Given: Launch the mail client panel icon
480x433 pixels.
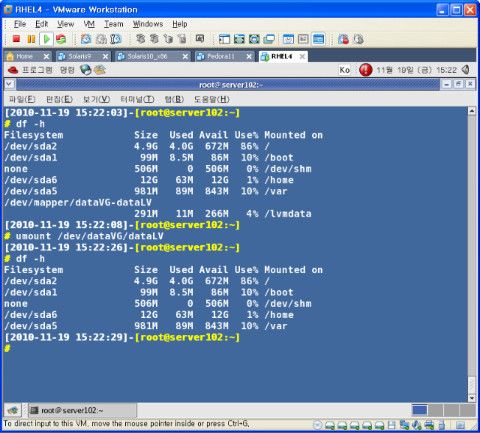Looking at the screenshot, I should [x=100, y=70].
